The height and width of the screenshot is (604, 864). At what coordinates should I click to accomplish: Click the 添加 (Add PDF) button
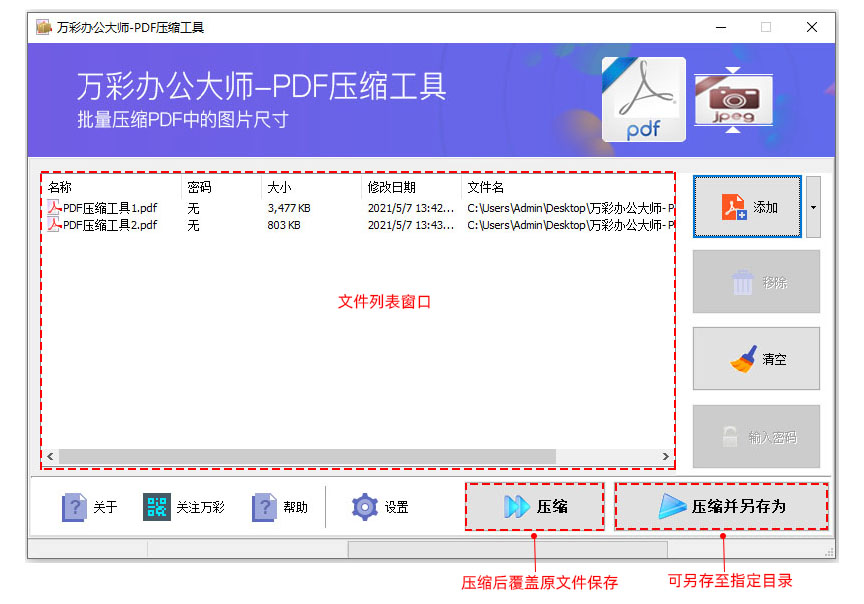[x=747, y=207]
